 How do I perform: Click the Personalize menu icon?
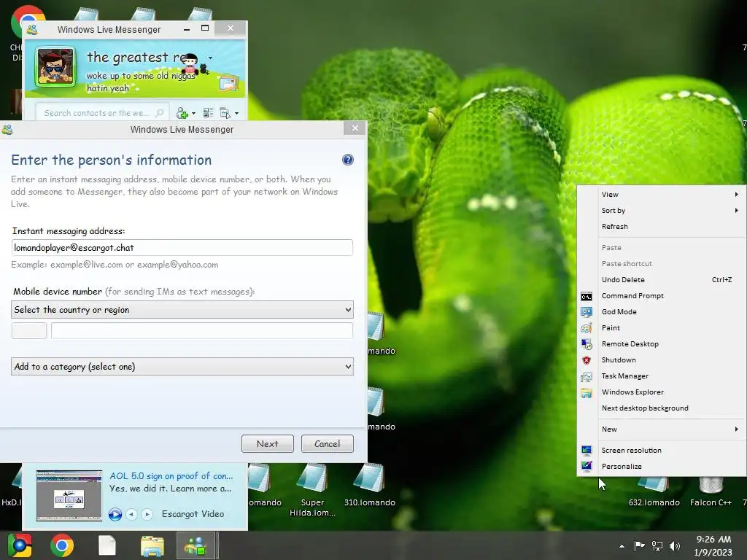[x=587, y=467]
